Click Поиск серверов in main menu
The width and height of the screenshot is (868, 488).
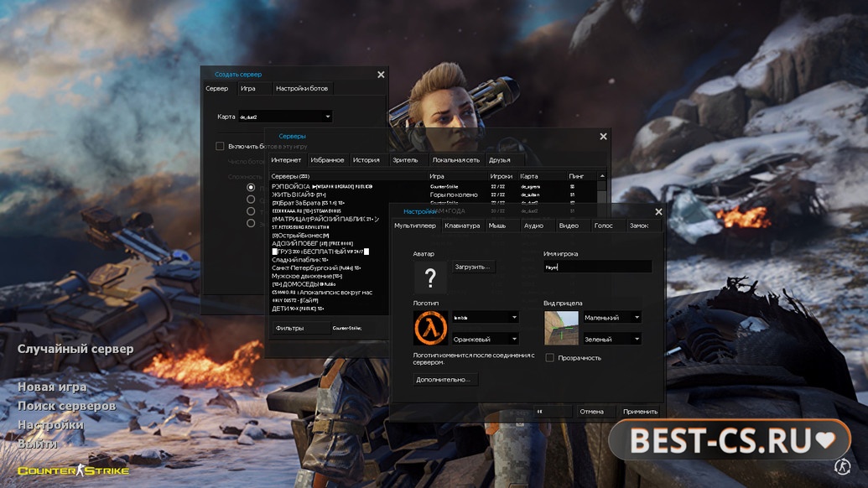pyautogui.click(x=66, y=406)
